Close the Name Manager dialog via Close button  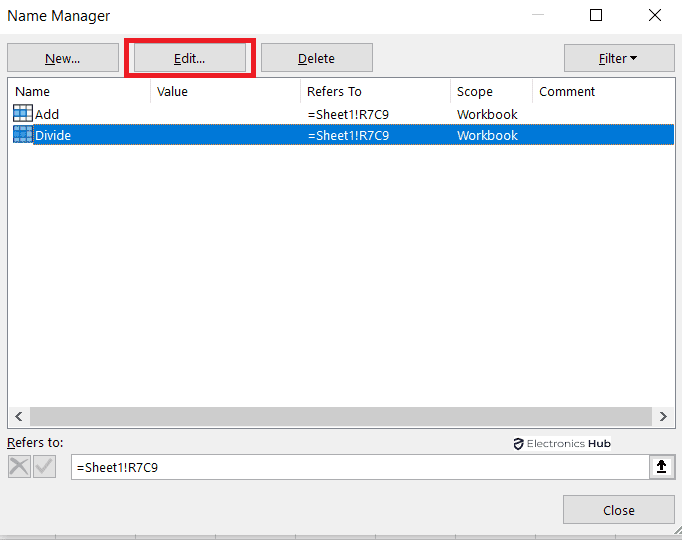click(x=618, y=510)
